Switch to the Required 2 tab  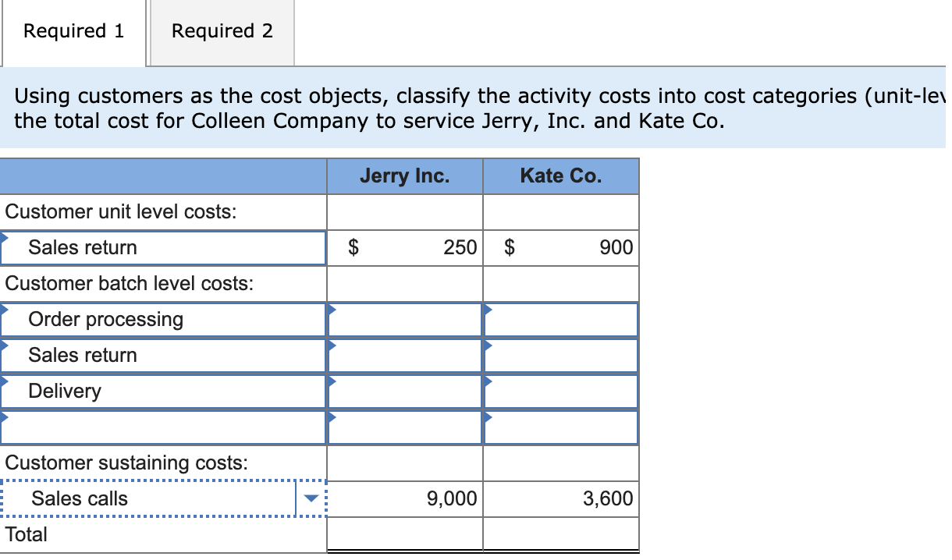pos(221,31)
